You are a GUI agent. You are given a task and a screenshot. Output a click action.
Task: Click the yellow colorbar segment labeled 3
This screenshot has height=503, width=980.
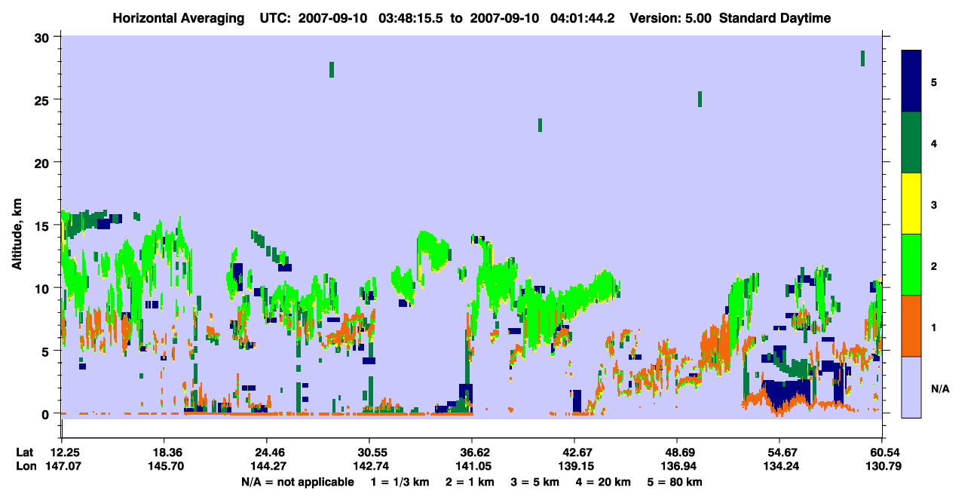point(911,204)
